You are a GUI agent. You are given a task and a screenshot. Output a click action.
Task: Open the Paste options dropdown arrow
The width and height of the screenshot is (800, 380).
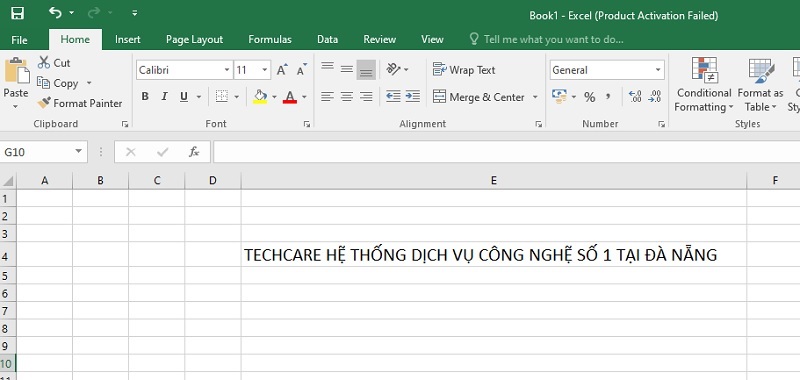[15, 106]
